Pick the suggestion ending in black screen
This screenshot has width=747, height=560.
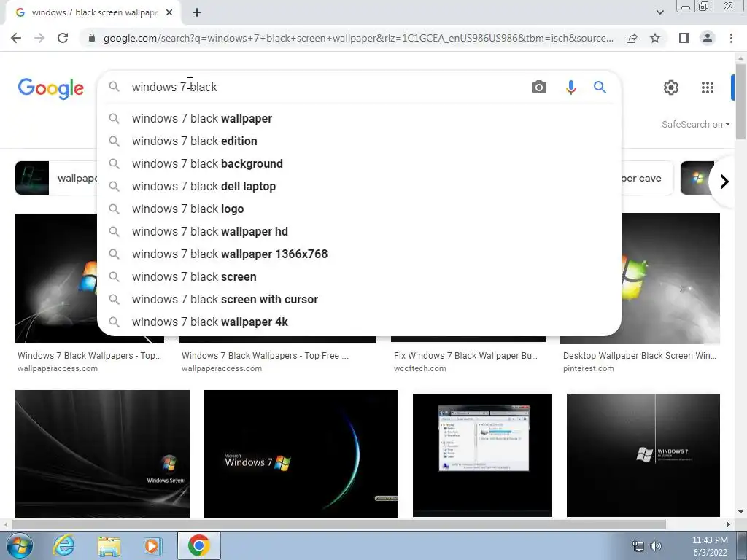pyautogui.click(x=359, y=276)
